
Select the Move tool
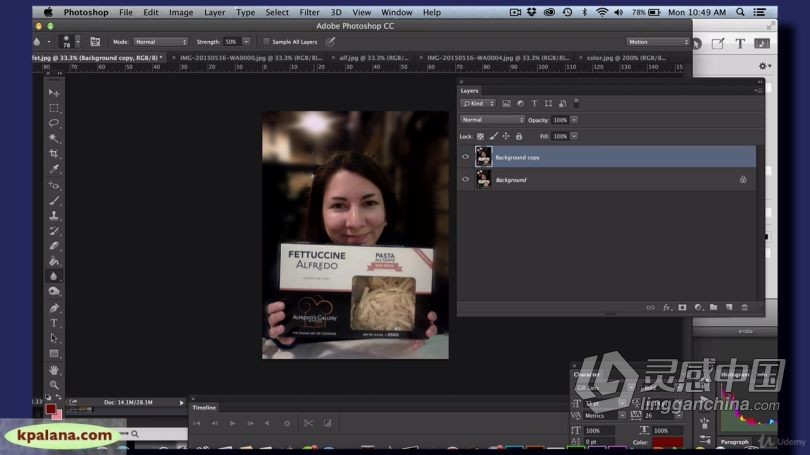(54, 93)
